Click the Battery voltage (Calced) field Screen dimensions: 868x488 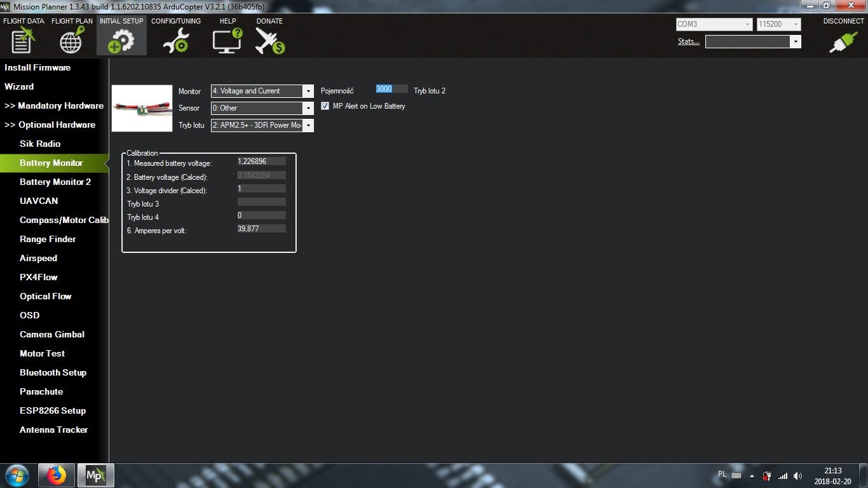(261, 175)
